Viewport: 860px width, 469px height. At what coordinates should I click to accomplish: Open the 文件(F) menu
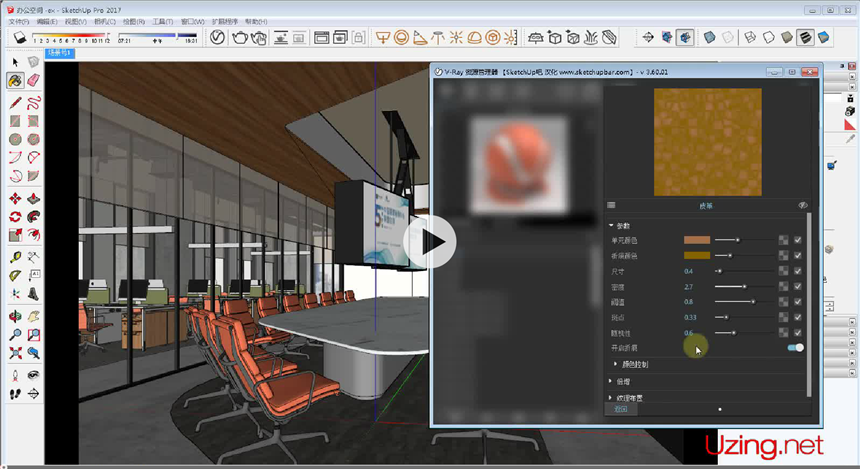[x=18, y=21]
